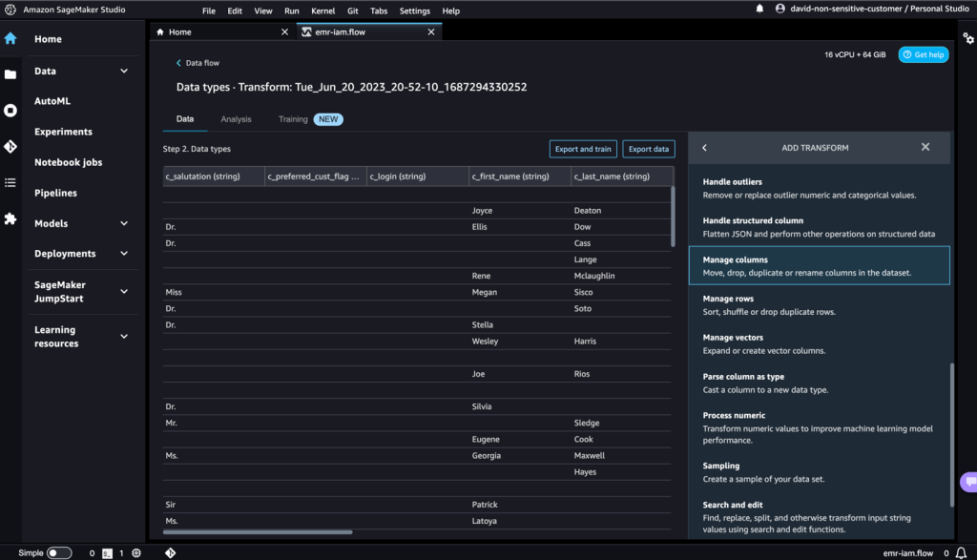Close the Add Transform panel
The image size is (977, 560).
[925, 148]
